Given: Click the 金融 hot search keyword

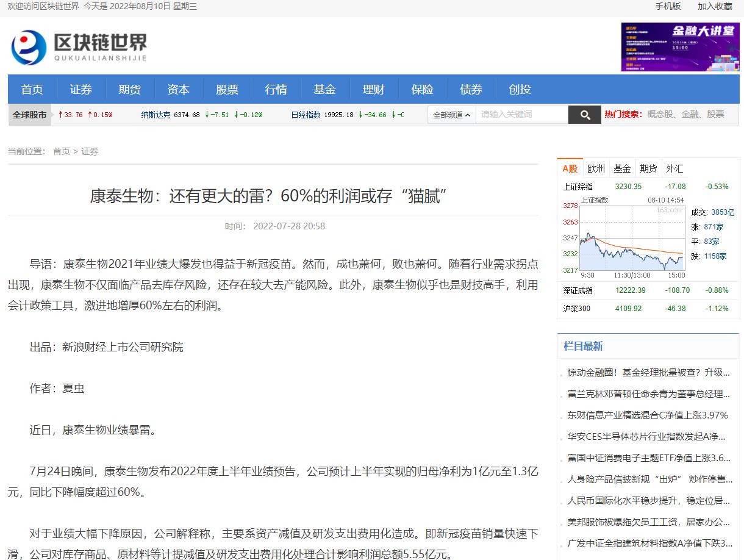Looking at the screenshot, I should click(690, 114).
